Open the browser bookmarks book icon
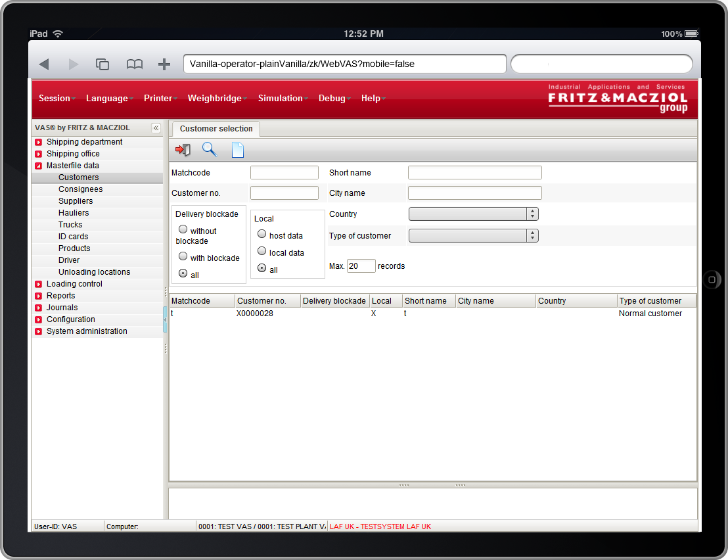This screenshot has height=560, width=728. (x=135, y=64)
